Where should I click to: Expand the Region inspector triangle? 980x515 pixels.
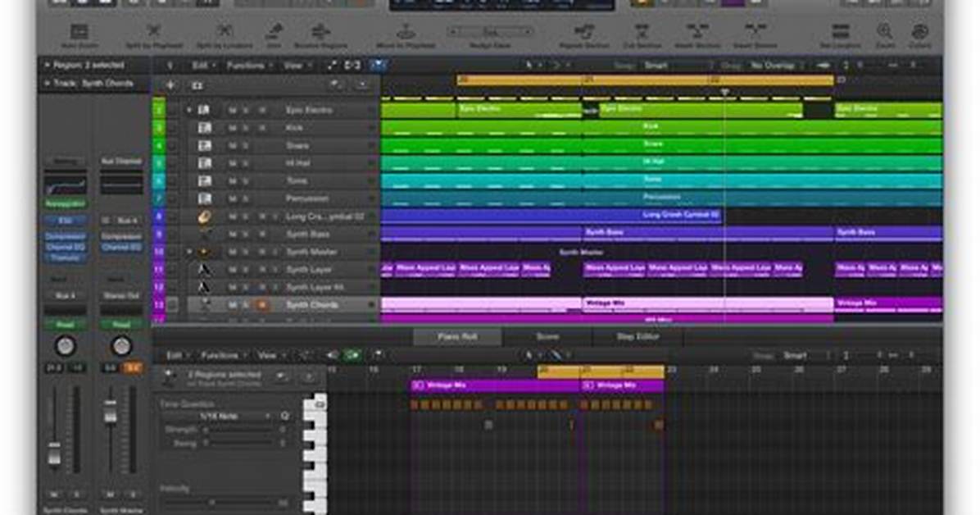[46, 65]
